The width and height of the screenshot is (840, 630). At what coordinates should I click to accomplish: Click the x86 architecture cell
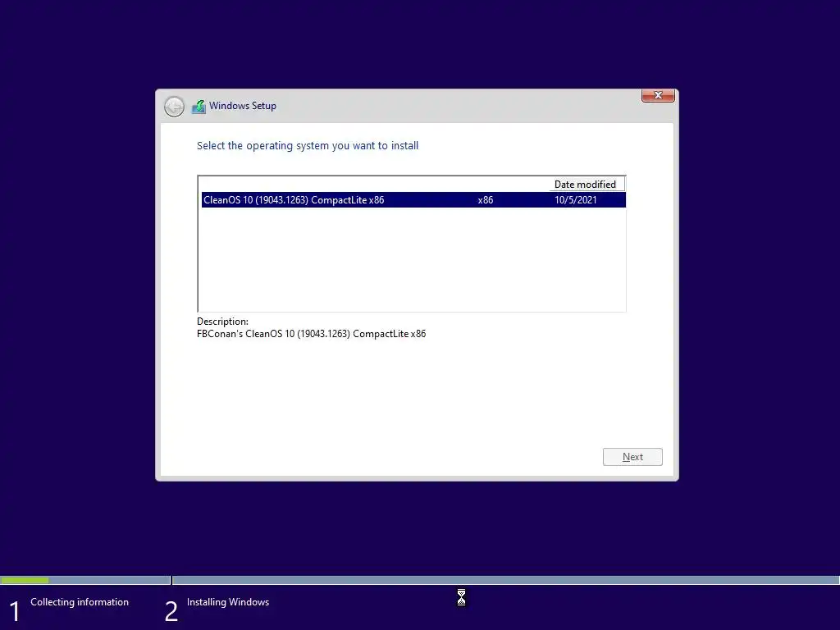[x=486, y=200]
